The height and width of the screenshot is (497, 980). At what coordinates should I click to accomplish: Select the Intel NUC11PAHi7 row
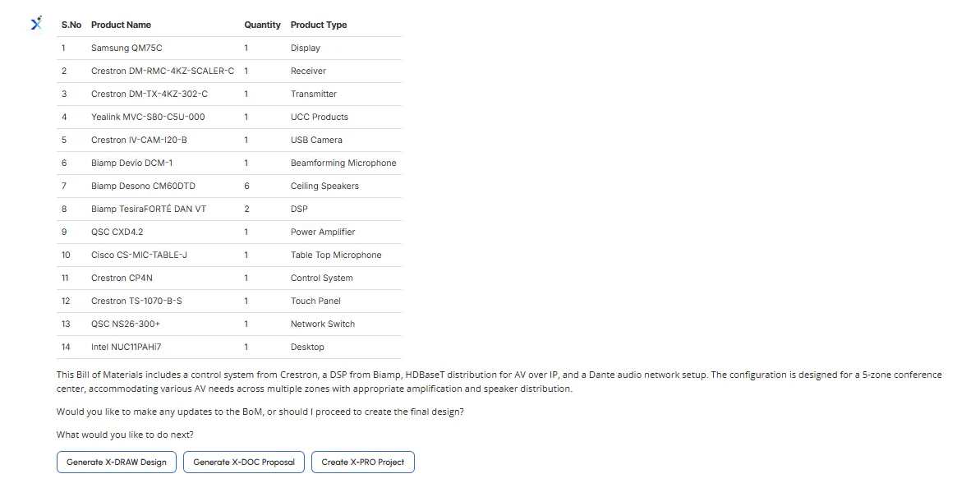coord(126,347)
